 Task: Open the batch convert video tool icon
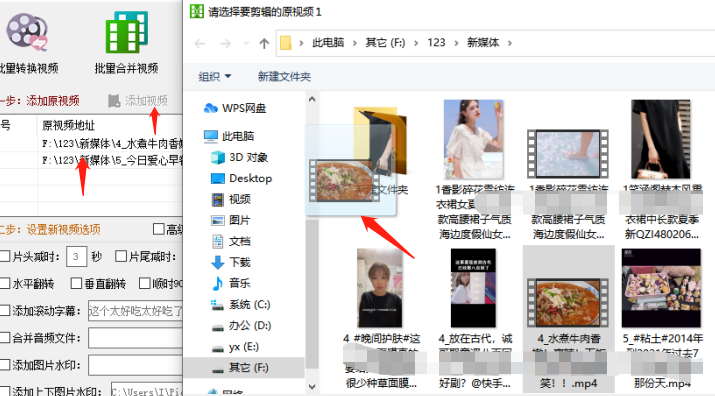(x=26, y=31)
